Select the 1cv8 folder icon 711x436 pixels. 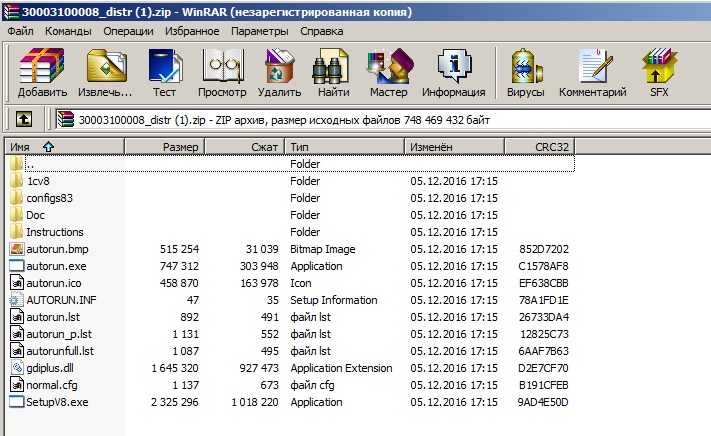point(16,181)
